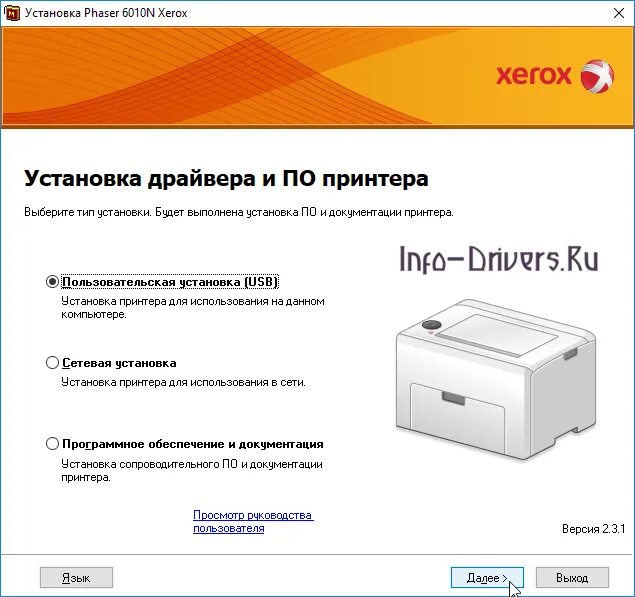635x597 pixels.
Task: Choose the Сетевая установка radio option
Action: click(52, 362)
